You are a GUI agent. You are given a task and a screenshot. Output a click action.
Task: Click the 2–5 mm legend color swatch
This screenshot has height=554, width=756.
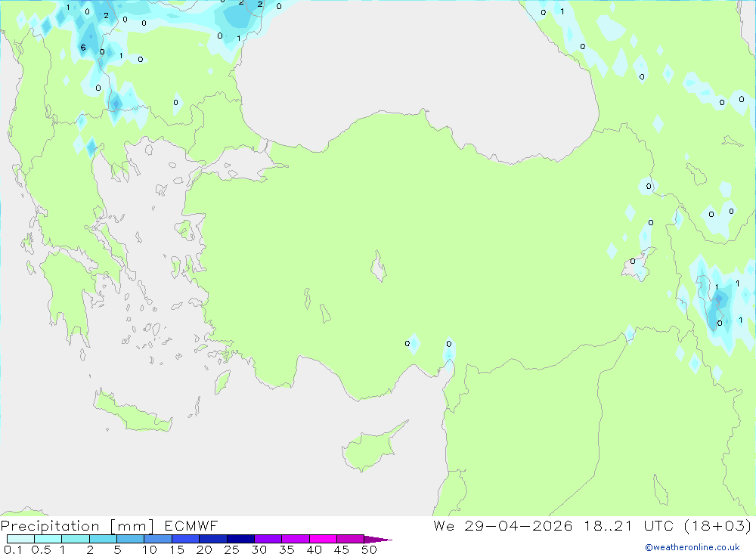click(103, 539)
